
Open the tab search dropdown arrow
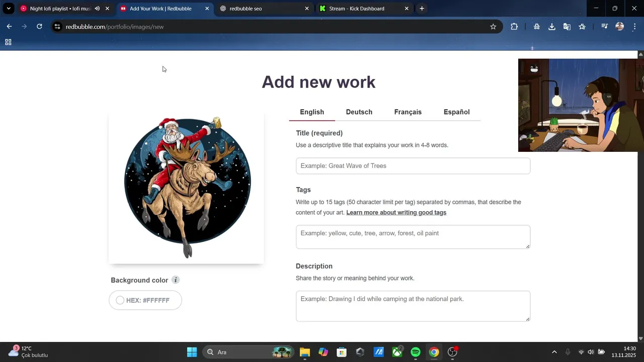pos(9,9)
